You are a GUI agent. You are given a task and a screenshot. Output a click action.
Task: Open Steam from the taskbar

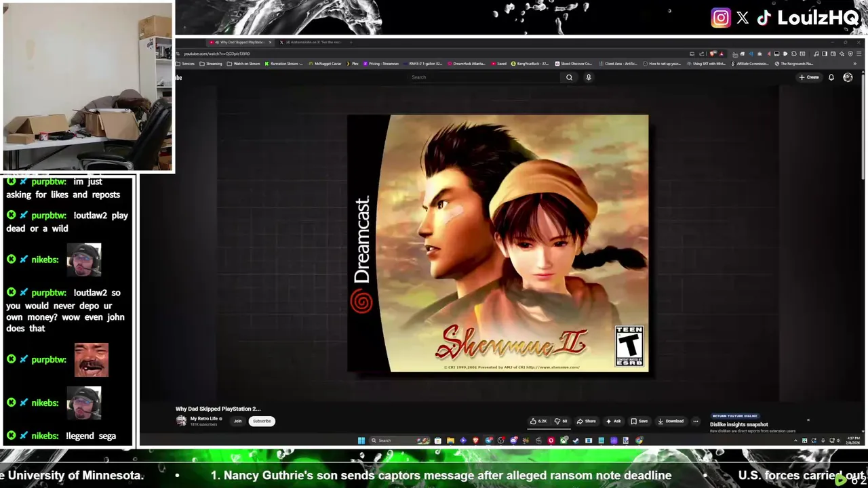tap(576, 441)
